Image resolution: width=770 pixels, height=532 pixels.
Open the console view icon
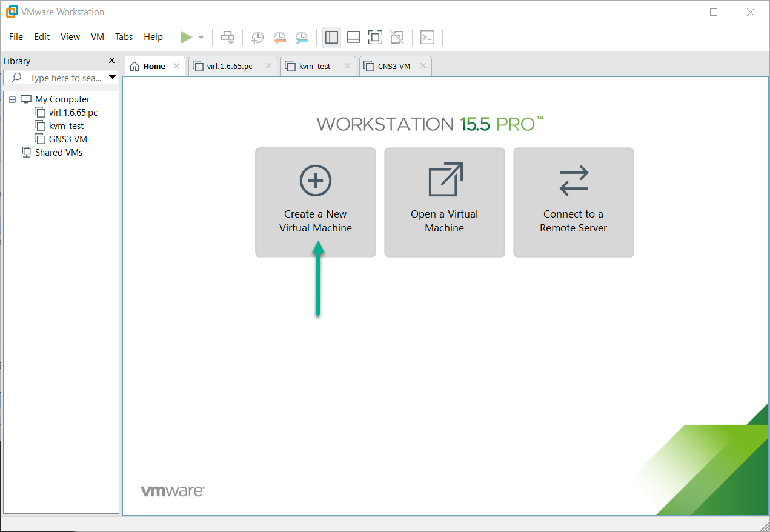428,38
